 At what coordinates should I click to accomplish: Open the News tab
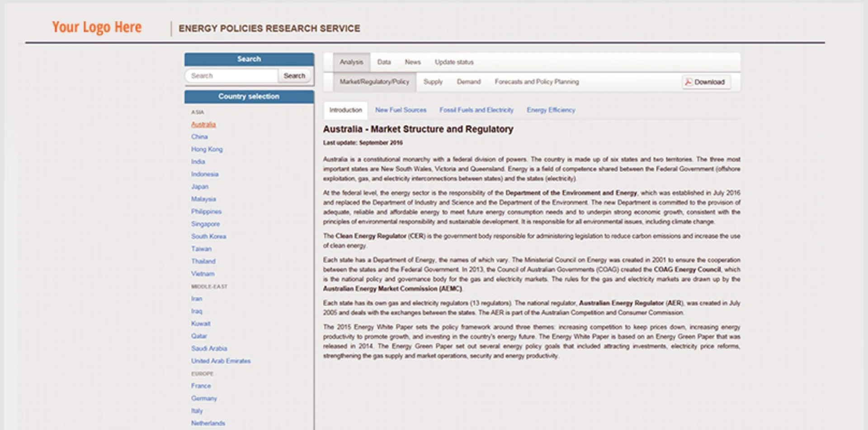[412, 62]
